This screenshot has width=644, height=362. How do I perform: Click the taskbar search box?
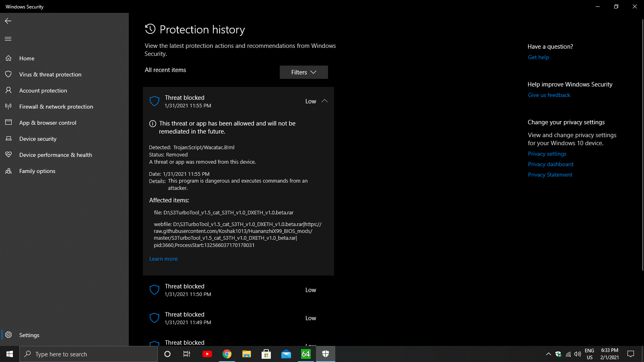(x=89, y=354)
